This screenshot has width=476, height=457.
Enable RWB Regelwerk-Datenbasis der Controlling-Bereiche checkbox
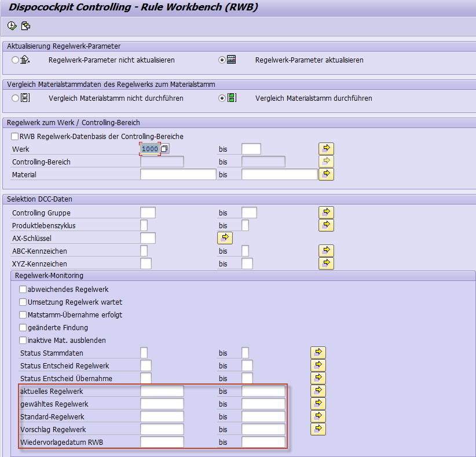(x=15, y=137)
